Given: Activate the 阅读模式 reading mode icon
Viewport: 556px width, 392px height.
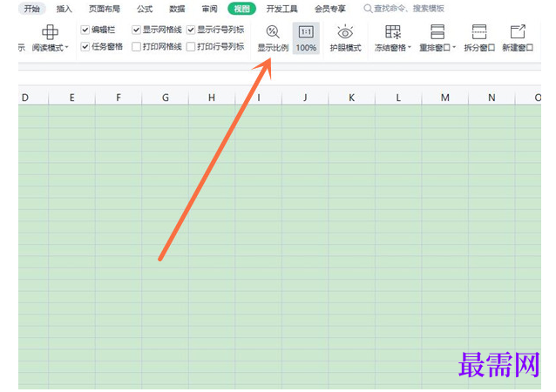Looking at the screenshot, I should (50, 32).
